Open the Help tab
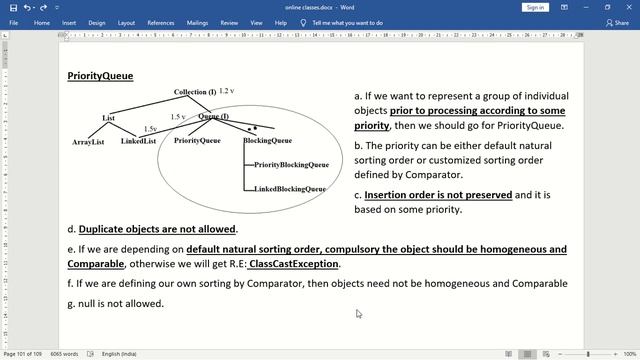The height and width of the screenshot is (360, 640). pyautogui.click(x=280, y=23)
